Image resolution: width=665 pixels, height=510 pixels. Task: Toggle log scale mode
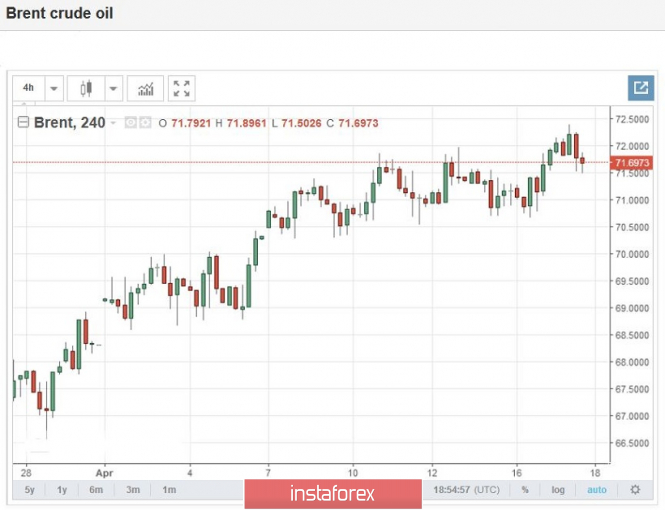point(558,490)
